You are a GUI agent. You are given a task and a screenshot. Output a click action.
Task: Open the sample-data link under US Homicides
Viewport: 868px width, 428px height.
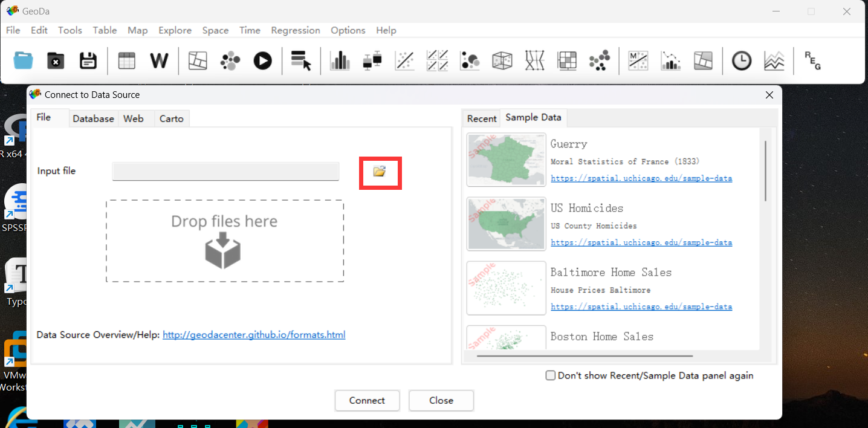pos(641,242)
